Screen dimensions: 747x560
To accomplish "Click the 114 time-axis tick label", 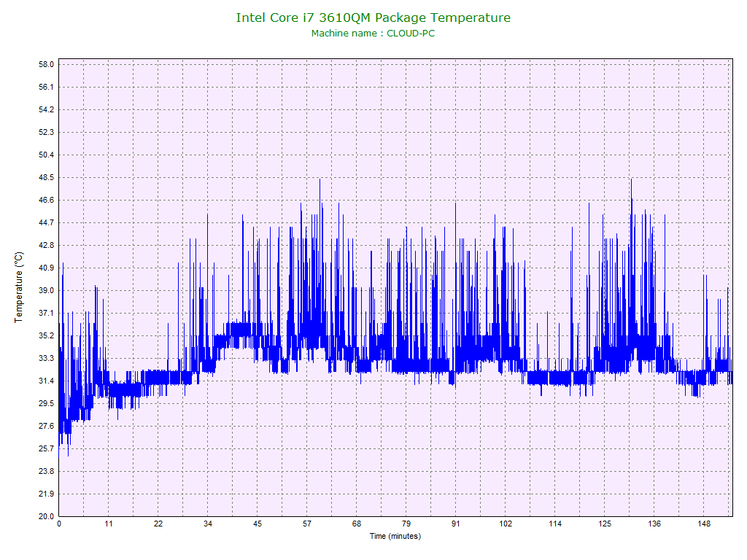I will click(555, 524).
